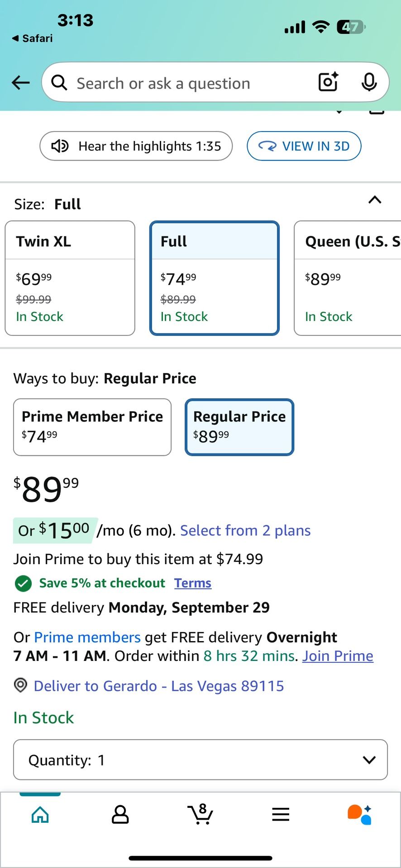
Task: Tap the VIEW IN 3D button
Action: (304, 146)
